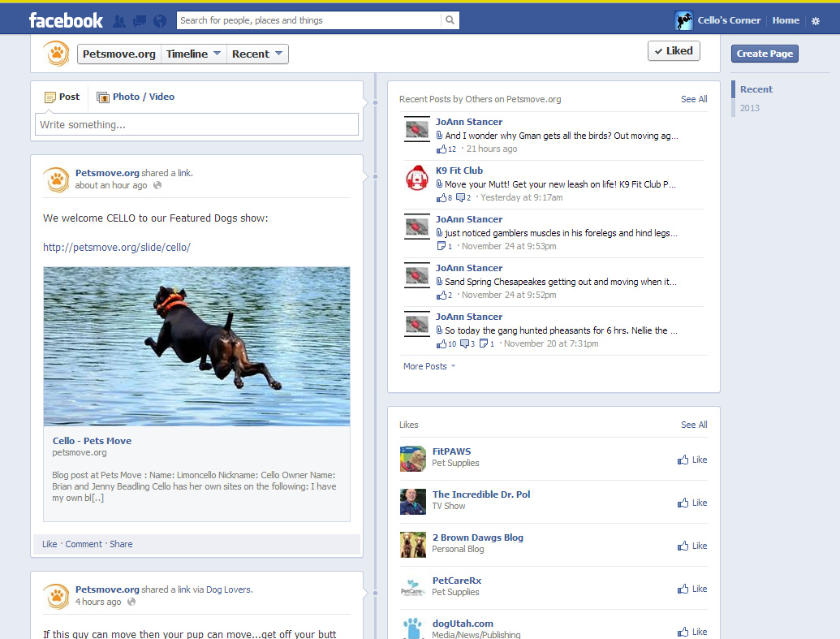Click public globe icon on '4 hours ago' post
This screenshot has width=840, height=639.
(x=131, y=602)
